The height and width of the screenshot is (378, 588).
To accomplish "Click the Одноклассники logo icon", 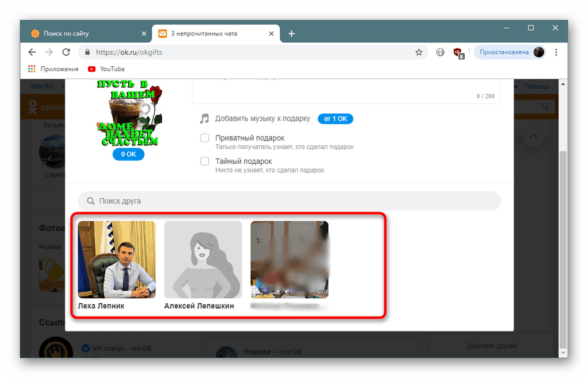I will [33, 107].
